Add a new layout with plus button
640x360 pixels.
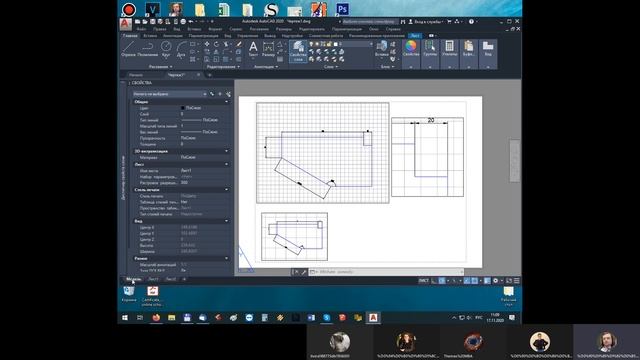pyautogui.click(x=184, y=279)
